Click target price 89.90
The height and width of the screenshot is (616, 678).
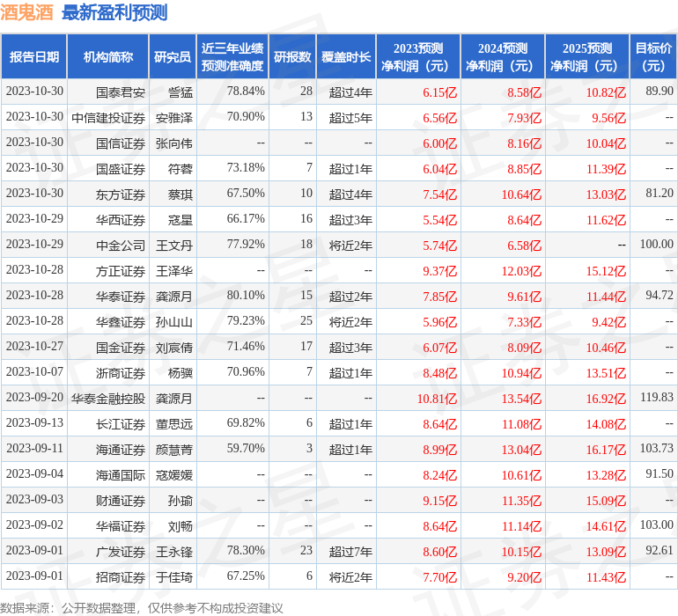(660, 91)
